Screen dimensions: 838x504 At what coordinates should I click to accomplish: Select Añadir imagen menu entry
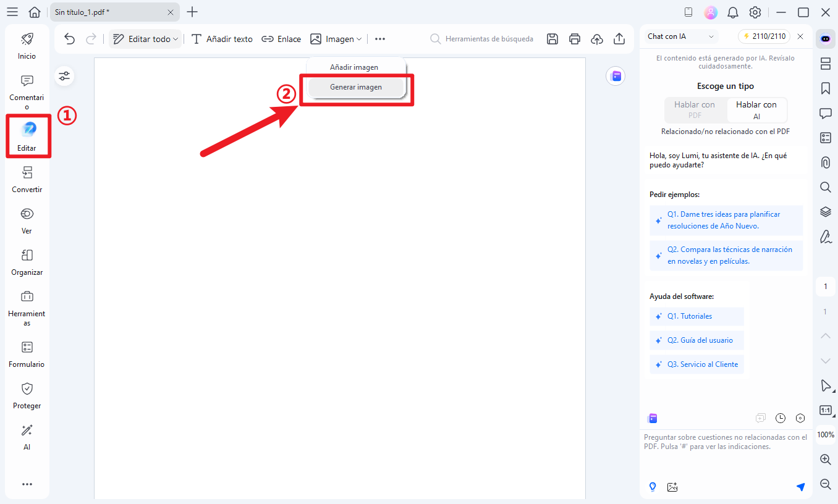[x=354, y=67]
